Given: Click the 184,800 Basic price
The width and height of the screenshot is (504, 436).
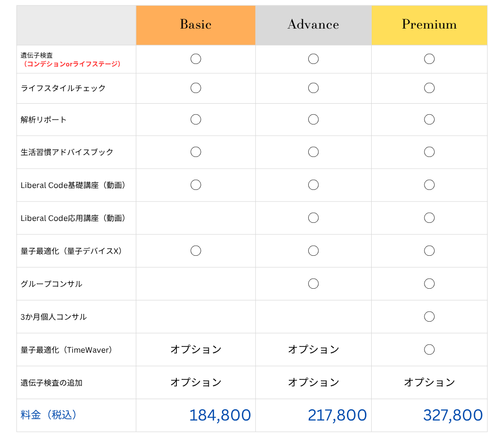Looking at the screenshot, I should 220,415.
